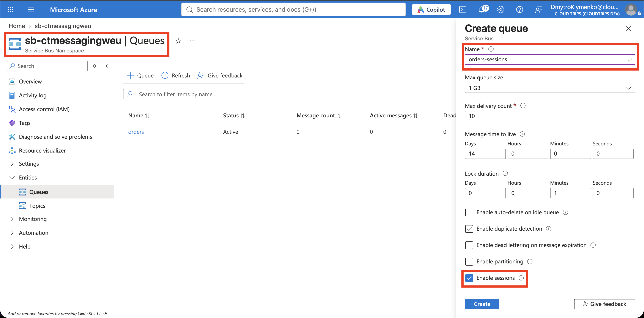Viewport: 644px width, 318px height.
Task: Open the user account avatar
Action: (631, 9)
